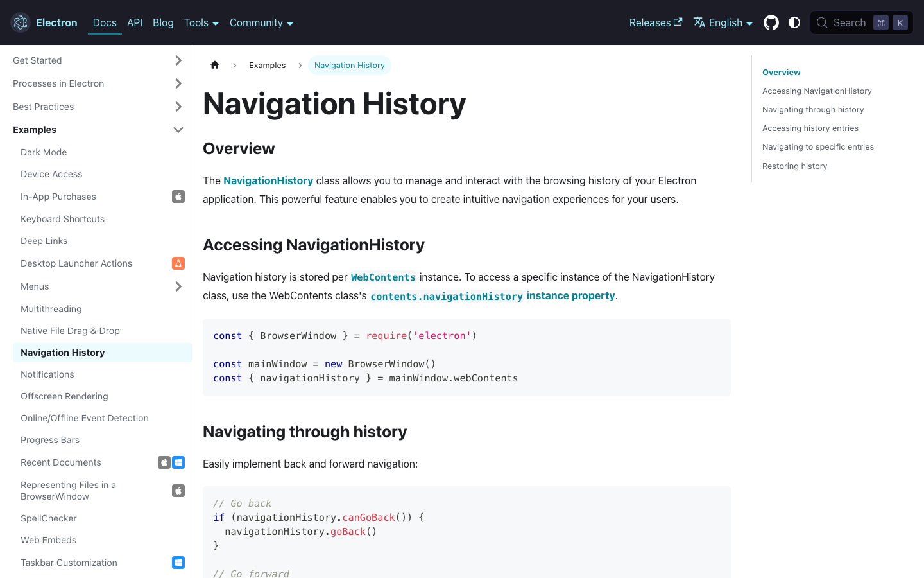
Task: Jump to Overview in table of contents
Action: point(781,73)
